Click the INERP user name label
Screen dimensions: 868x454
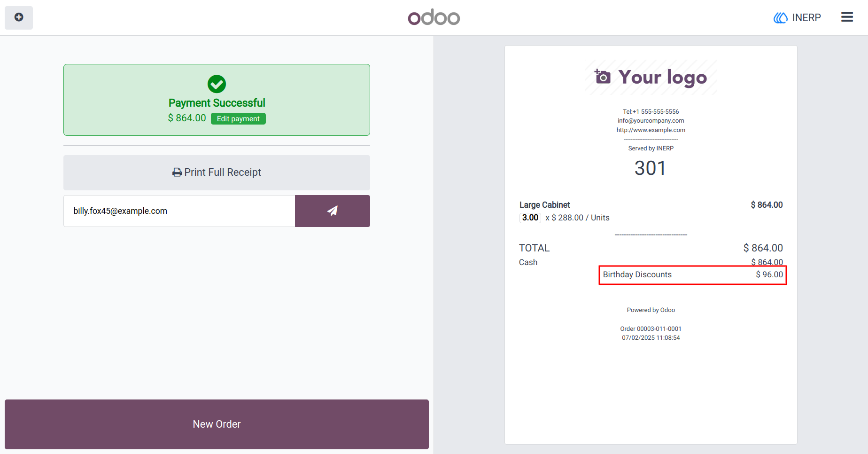pyautogui.click(x=806, y=18)
